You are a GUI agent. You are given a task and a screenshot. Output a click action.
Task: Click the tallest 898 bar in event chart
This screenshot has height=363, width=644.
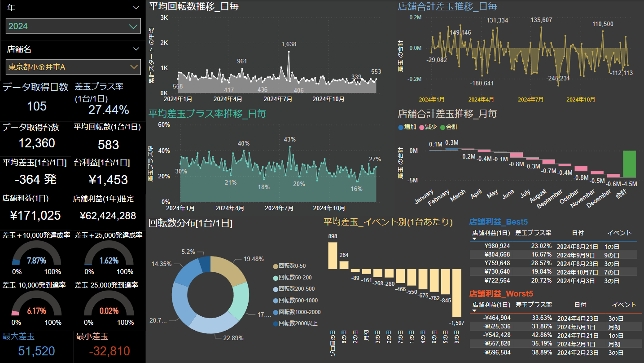point(333,256)
